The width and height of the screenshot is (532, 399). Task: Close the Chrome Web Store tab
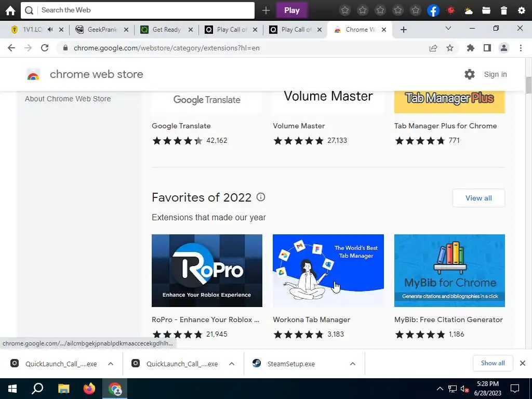pyautogui.click(x=384, y=30)
